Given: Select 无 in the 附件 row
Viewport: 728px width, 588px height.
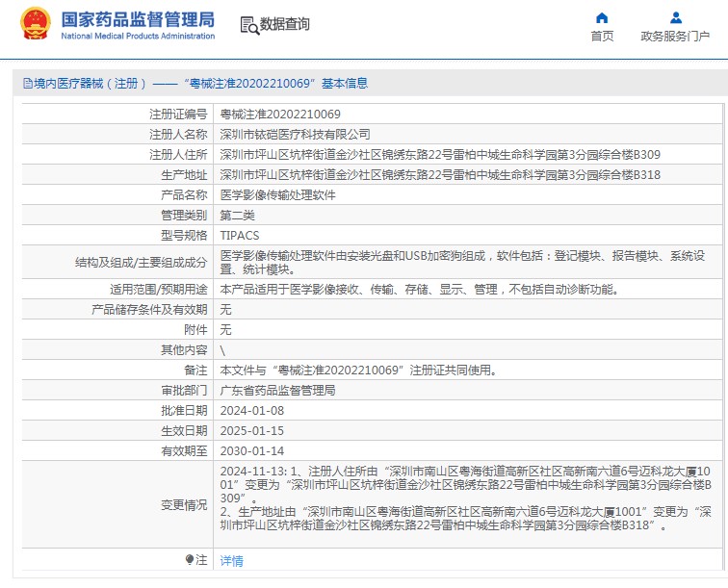Looking at the screenshot, I should (x=225, y=330).
